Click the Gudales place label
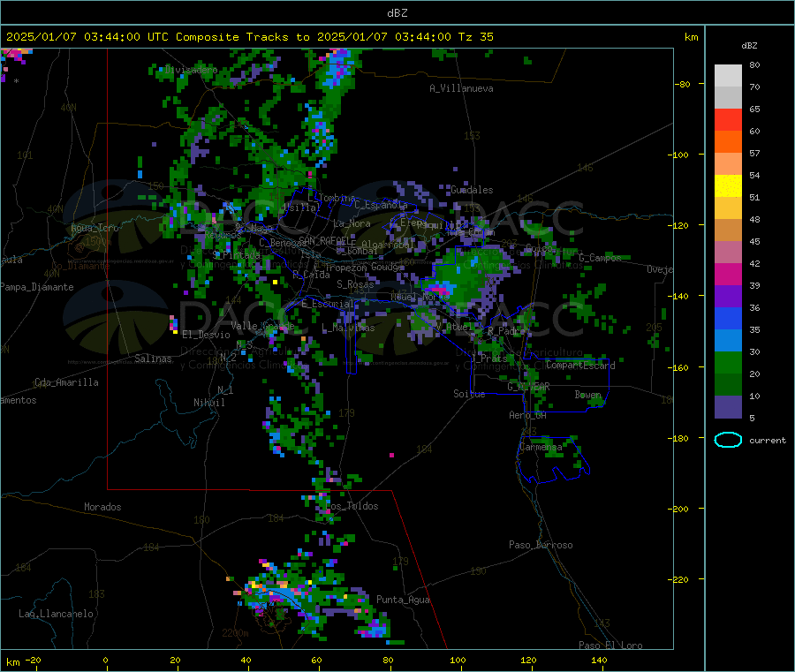The height and width of the screenshot is (672, 795). point(472,190)
